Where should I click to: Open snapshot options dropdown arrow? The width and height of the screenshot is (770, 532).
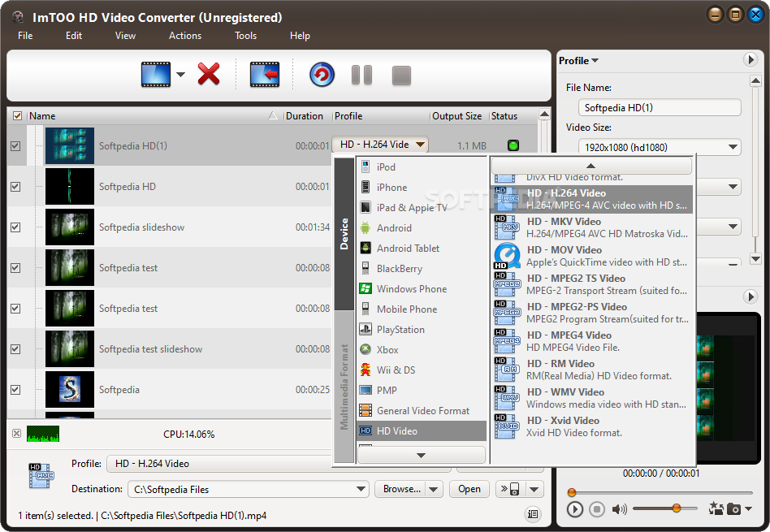click(x=748, y=509)
